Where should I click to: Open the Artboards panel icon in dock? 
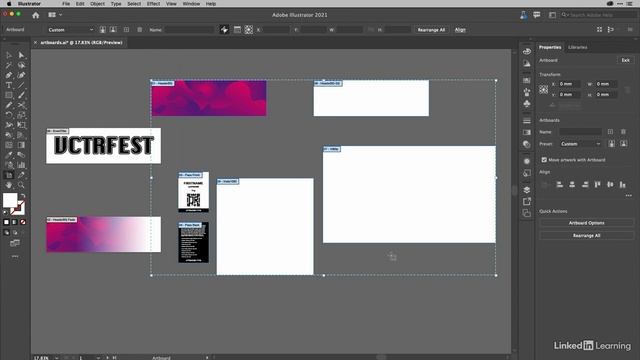pyautogui.click(x=527, y=213)
